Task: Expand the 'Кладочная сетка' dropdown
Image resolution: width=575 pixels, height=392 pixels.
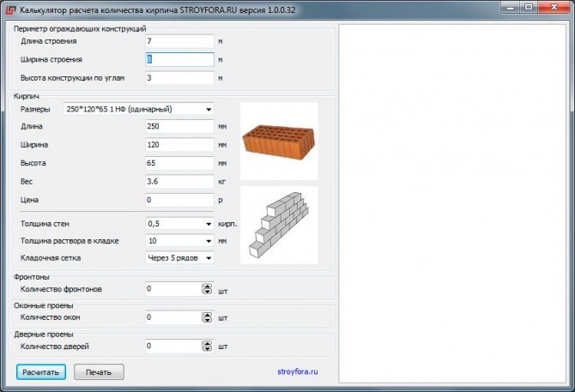Action: pos(179,258)
